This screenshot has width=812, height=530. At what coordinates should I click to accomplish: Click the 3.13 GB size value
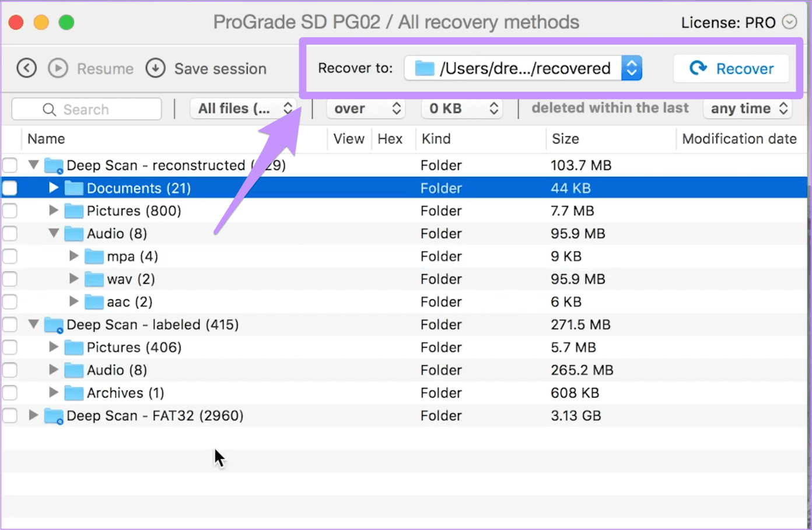point(576,416)
